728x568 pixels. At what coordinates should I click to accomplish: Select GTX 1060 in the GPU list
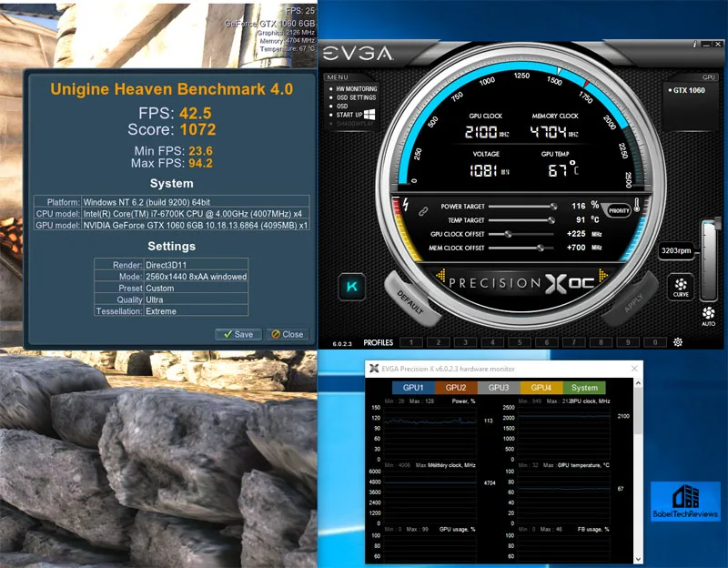pos(690,91)
